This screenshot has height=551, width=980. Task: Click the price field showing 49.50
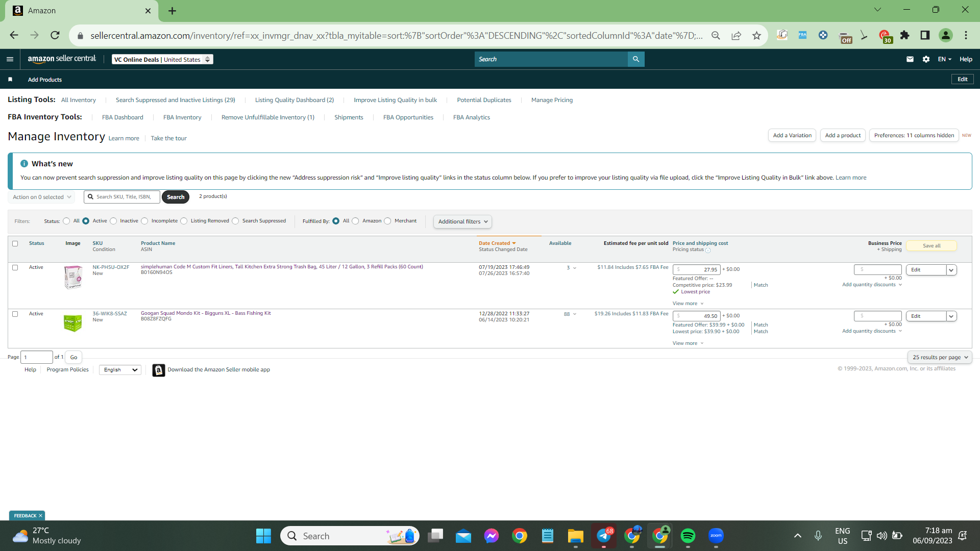(697, 316)
